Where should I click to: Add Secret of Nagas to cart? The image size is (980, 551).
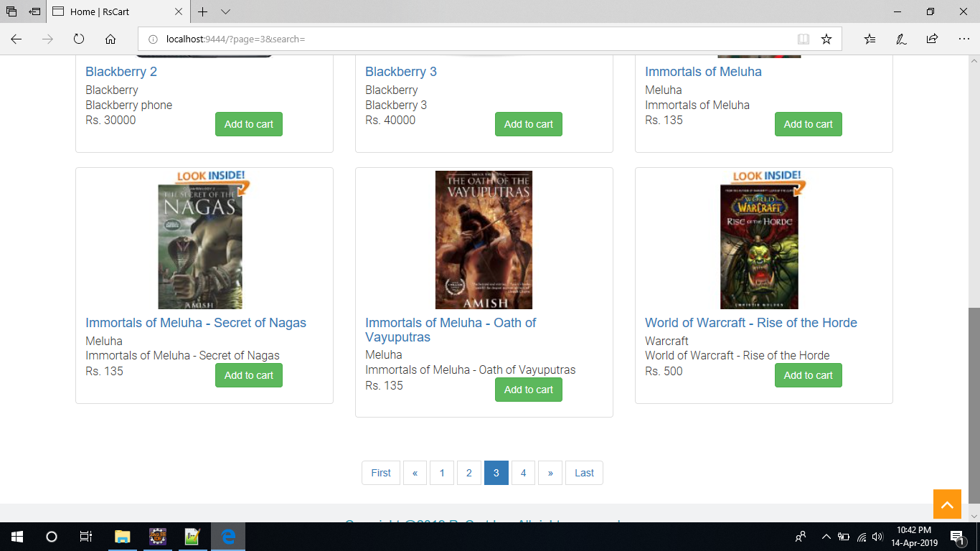[x=249, y=375]
